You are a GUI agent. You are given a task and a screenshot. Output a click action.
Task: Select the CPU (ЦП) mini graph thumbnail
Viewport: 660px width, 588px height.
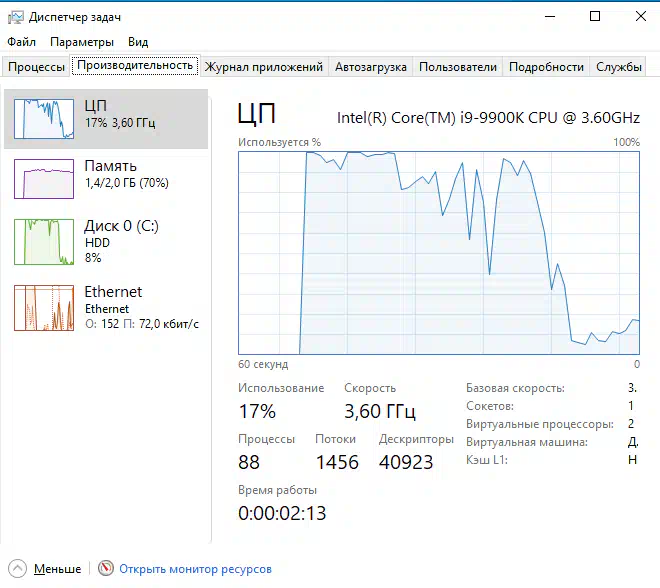tap(44, 119)
